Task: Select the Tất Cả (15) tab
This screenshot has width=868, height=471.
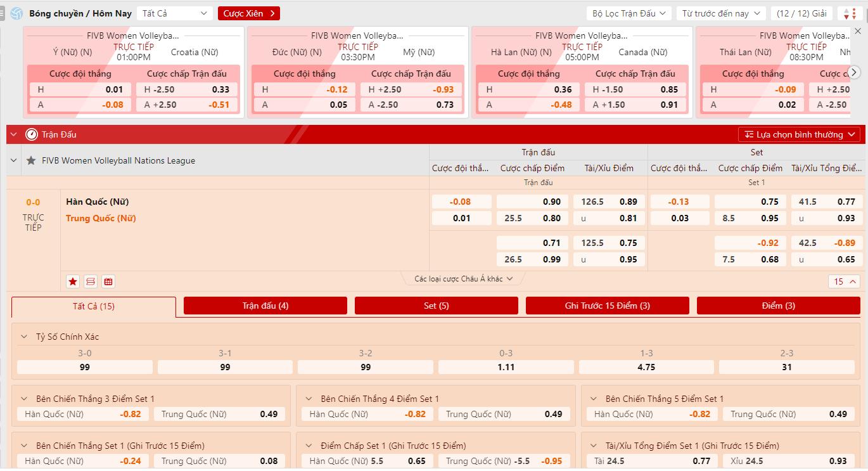Action: coord(94,306)
